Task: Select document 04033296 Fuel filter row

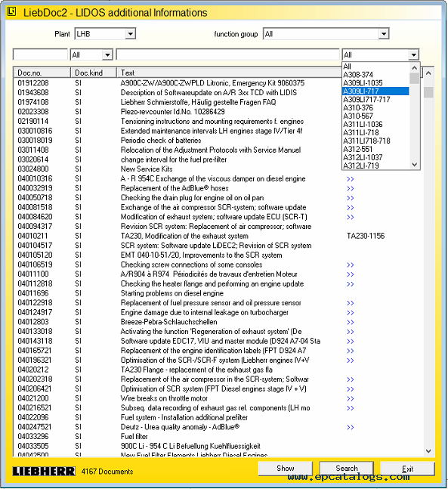Action: click(x=218, y=437)
